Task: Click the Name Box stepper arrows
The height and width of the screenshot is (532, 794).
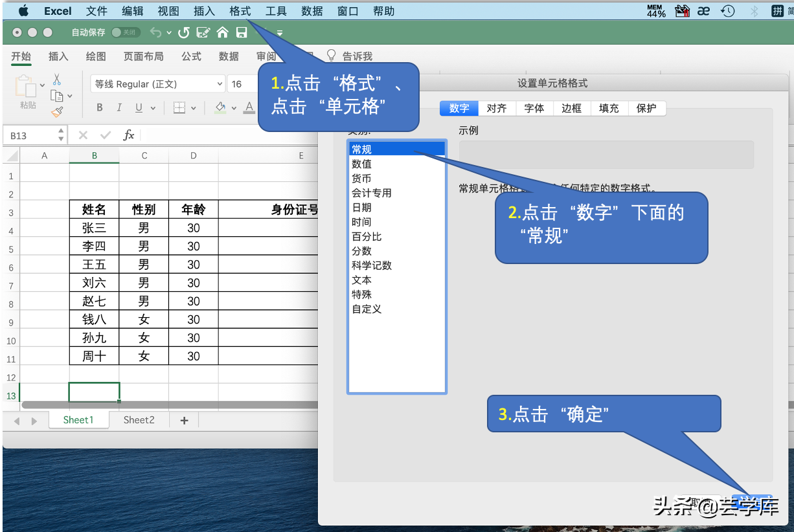Action: (x=62, y=135)
